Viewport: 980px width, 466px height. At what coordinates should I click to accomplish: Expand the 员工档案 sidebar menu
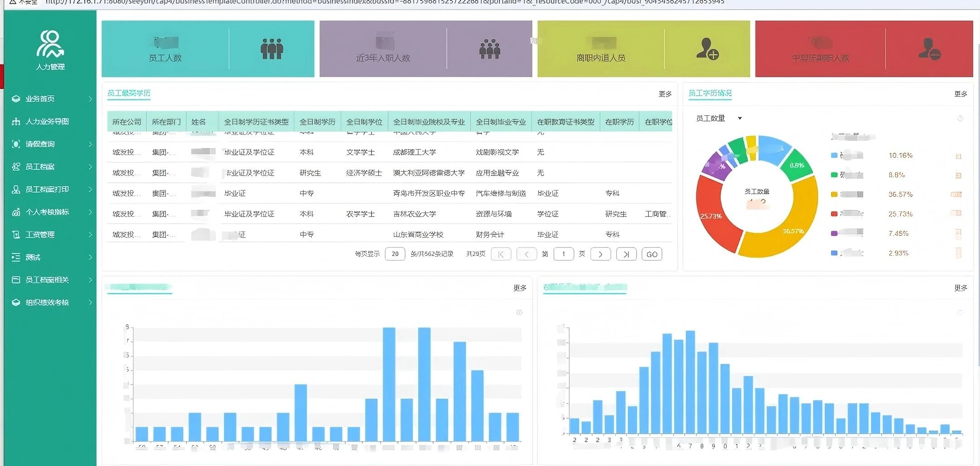click(90, 167)
